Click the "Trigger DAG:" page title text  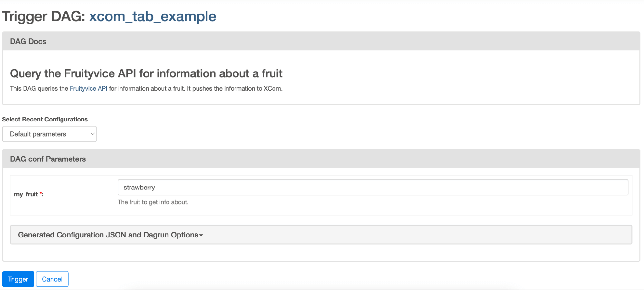(43, 16)
